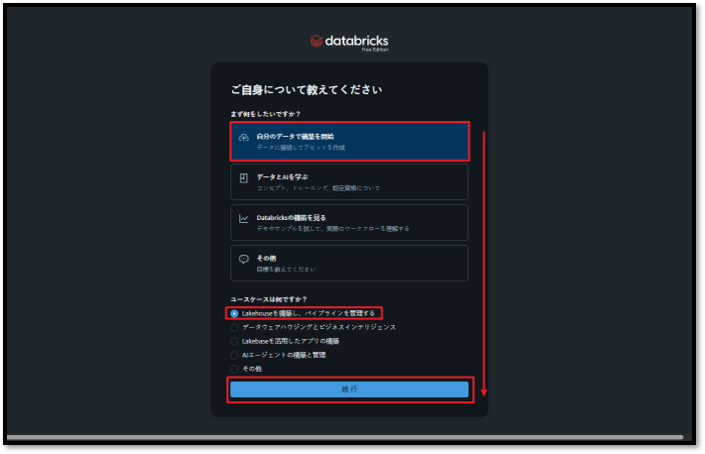705x454 pixels.
Task: Select the その他 goal card
Action: point(349,263)
